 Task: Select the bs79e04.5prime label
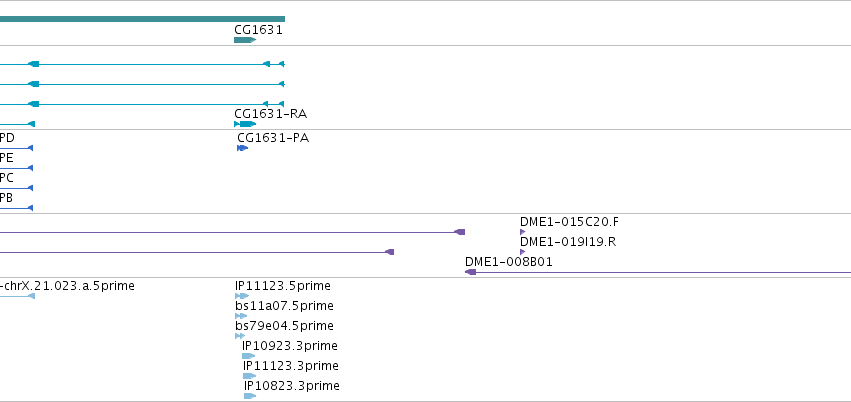click(x=284, y=326)
